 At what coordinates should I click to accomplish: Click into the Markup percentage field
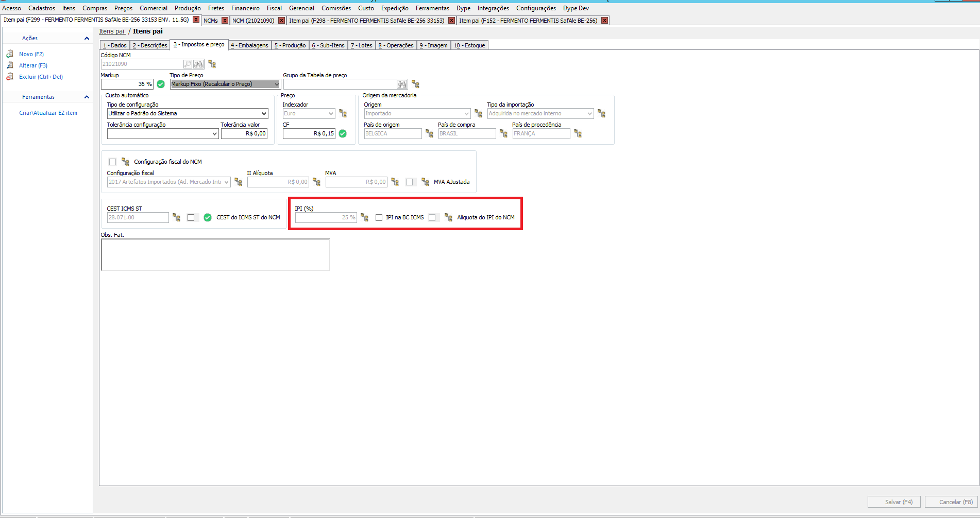(127, 84)
